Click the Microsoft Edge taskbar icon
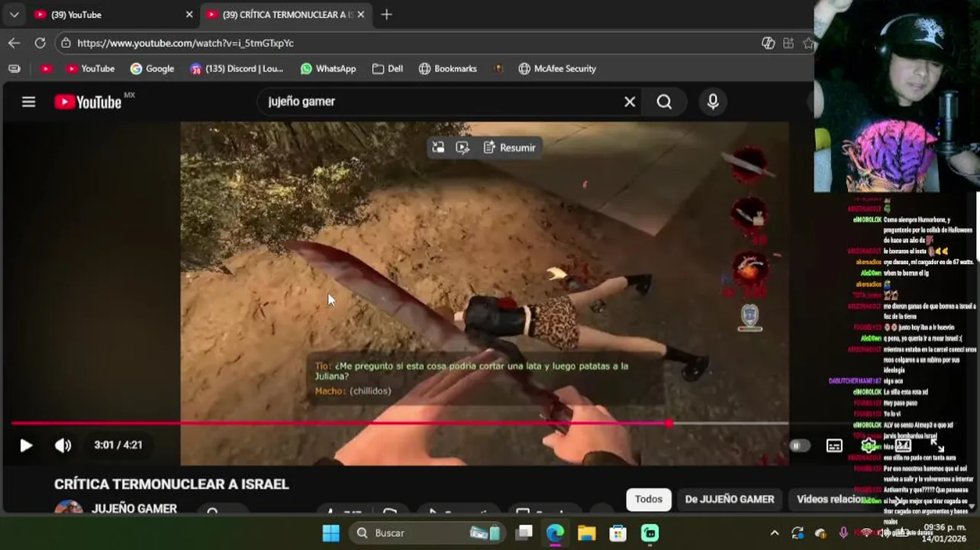 pos(555,532)
